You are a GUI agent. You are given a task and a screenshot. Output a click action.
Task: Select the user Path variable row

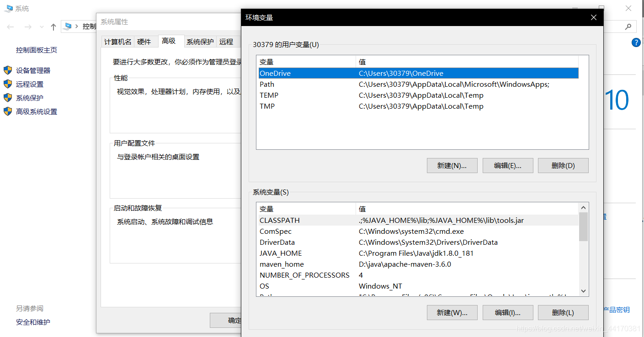pyautogui.click(x=418, y=84)
